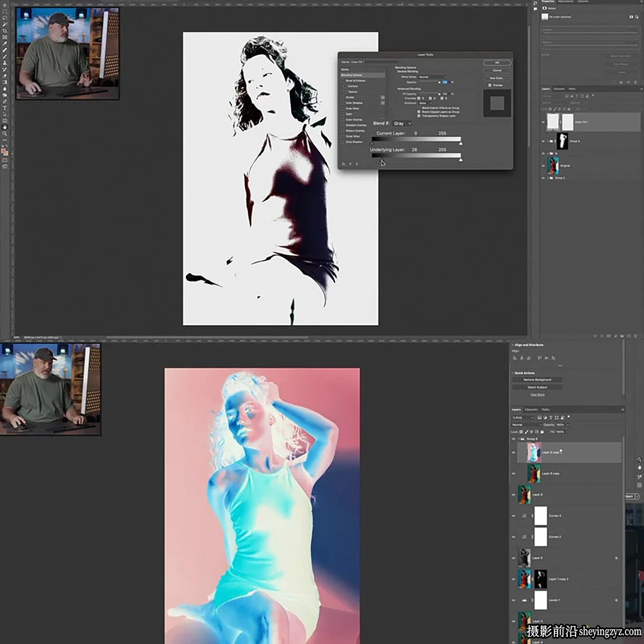Hide the Layer 5 layer
This screenshot has height=644, width=644.
pyautogui.click(x=514, y=558)
